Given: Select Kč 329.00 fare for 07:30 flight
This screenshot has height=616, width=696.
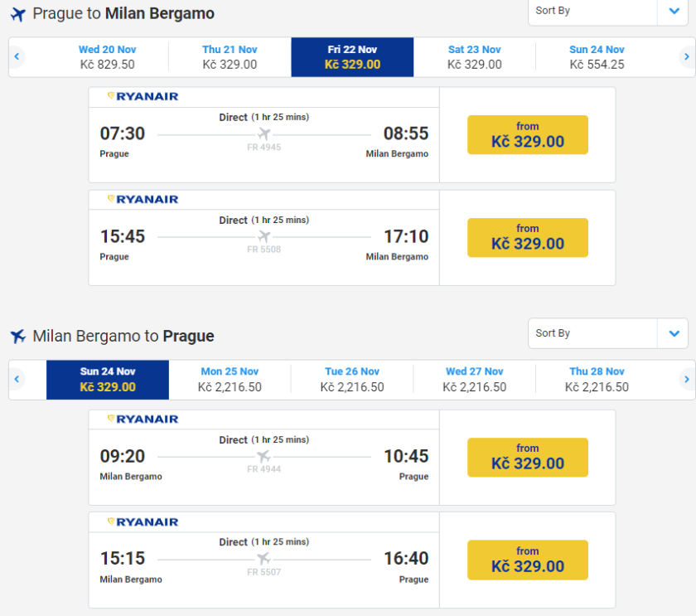Looking at the screenshot, I should pyautogui.click(x=527, y=135).
